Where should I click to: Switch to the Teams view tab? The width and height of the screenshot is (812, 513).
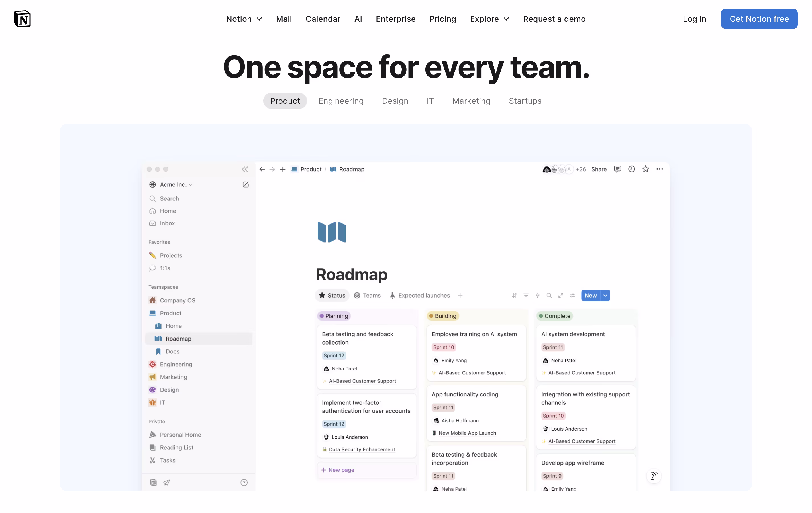(x=367, y=296)
